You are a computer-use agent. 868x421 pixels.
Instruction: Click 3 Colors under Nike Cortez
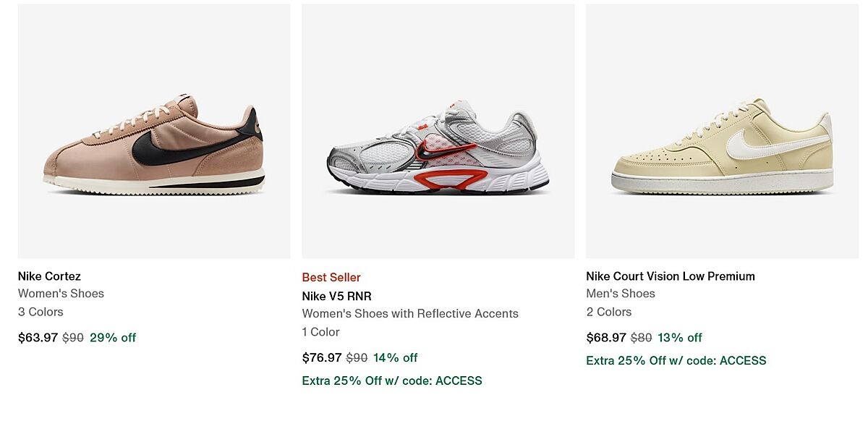41,312
